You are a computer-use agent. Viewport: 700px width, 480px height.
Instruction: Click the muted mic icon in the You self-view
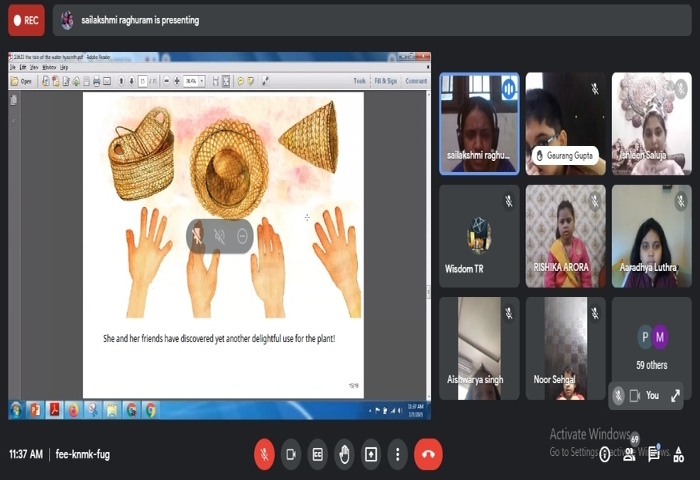618,396
